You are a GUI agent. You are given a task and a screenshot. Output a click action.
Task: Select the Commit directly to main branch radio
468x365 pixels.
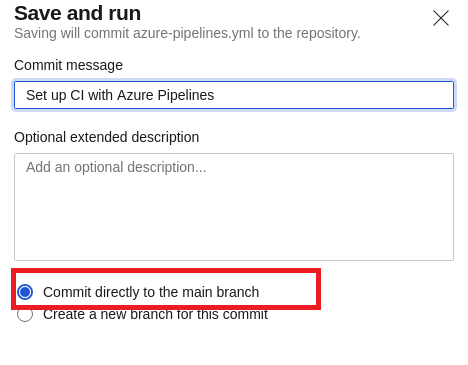[25, 292]
